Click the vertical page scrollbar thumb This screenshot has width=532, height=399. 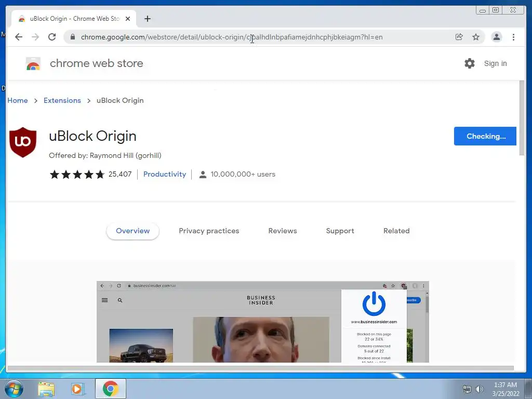pos(522,118)
